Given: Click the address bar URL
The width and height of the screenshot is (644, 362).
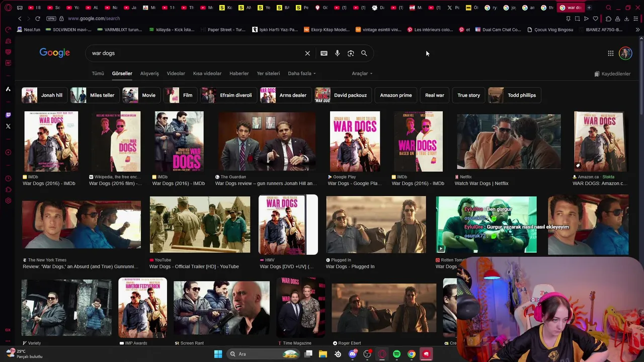Looking at the screenshot, I should point(94,19).
